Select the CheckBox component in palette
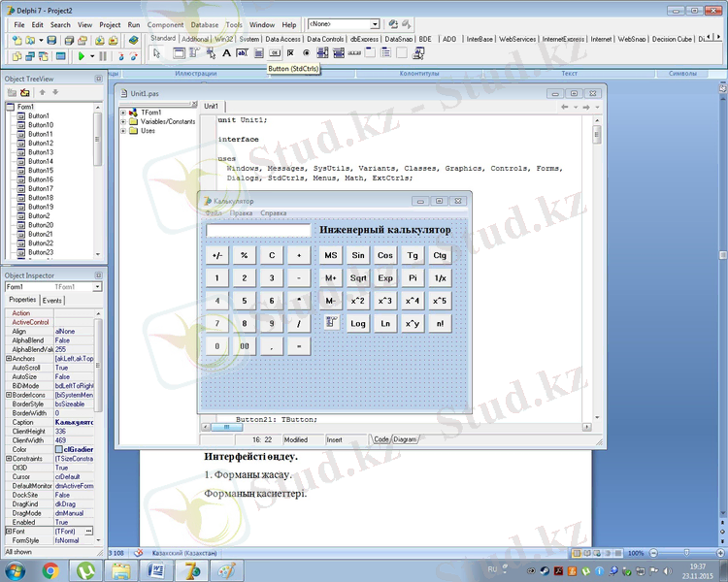728x582 pixels. (290, 53)
